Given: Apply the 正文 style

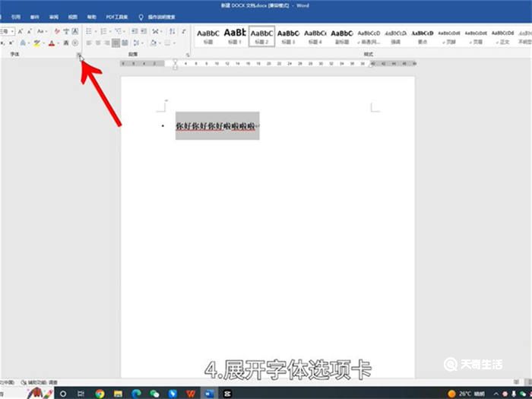Looking at the screenshot, I should [502, 36].
